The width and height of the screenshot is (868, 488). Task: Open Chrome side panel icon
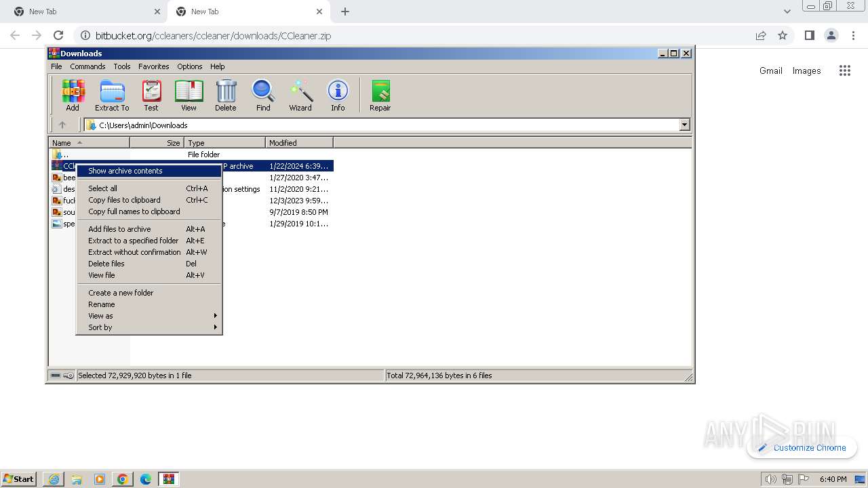click(809, 35)
